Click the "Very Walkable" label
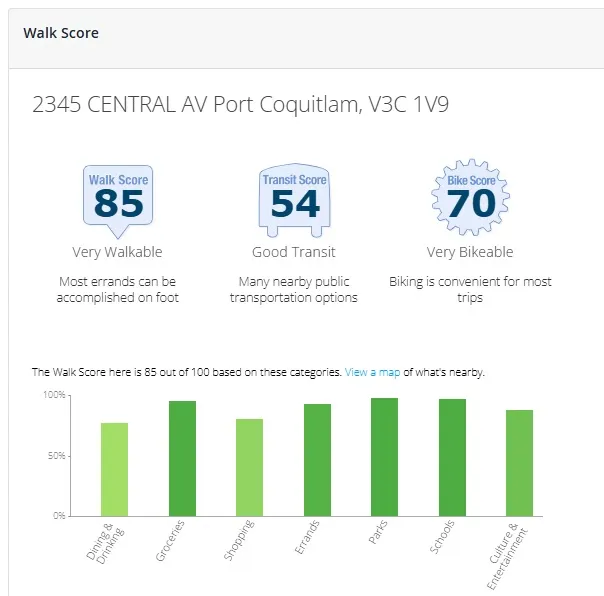604x596 pixels. (x=117, y=252)
